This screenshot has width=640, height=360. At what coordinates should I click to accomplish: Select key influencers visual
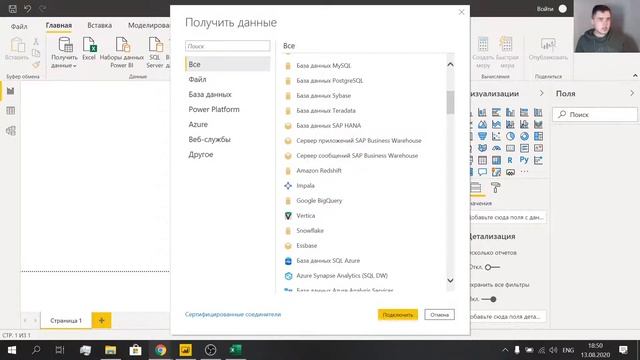[538, 160]
